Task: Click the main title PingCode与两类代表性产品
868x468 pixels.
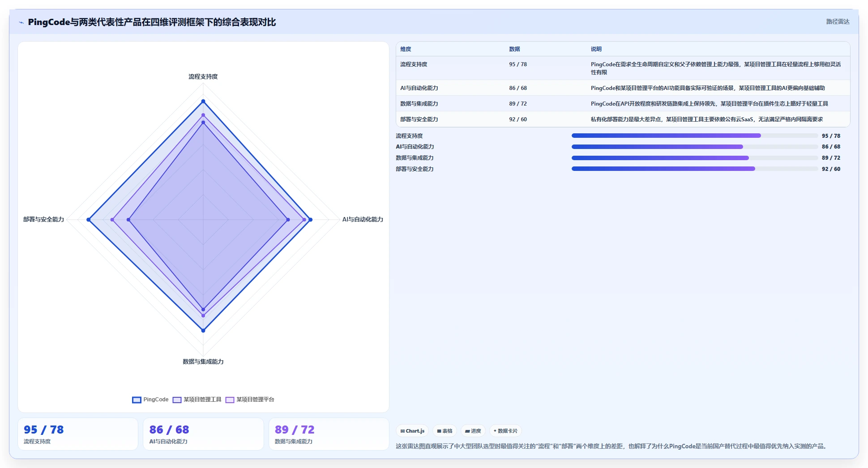Action: coord(152,22)
